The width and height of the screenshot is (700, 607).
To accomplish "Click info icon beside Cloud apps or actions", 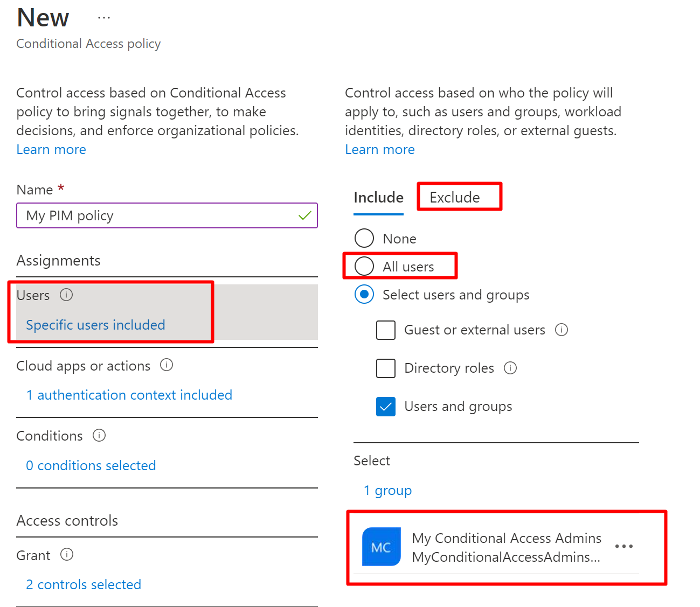I will pos(167,365).
